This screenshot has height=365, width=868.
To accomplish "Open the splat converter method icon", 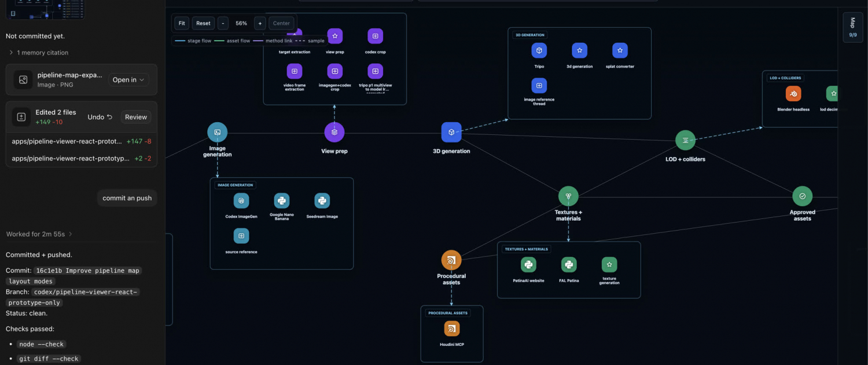I will coord(620,50).
